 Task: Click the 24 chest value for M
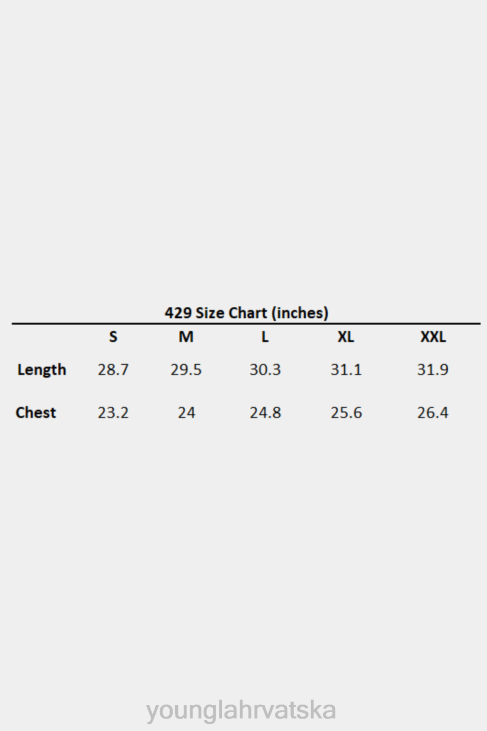(x=186, y=413)
